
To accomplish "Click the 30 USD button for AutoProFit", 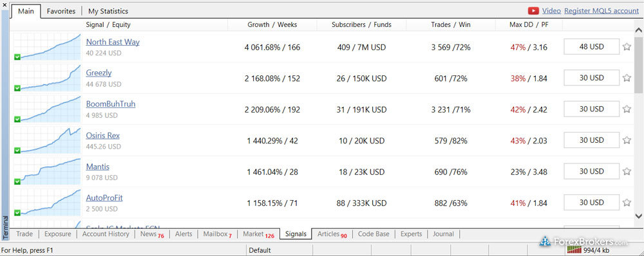I will pos(591,203).
